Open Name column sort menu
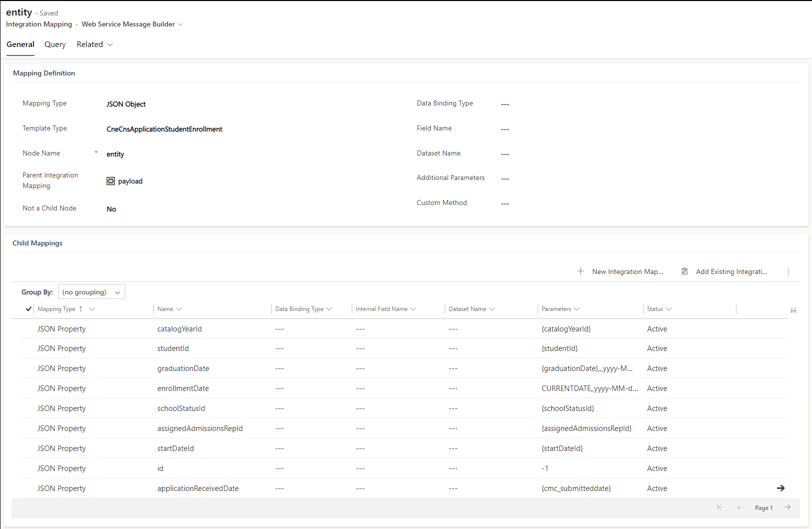Screen dimensions: 812x529 click(180, 309)
